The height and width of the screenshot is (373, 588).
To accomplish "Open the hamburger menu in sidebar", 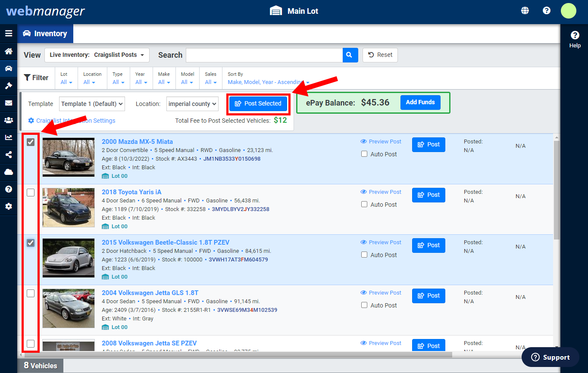I will [x=8, y=34].
